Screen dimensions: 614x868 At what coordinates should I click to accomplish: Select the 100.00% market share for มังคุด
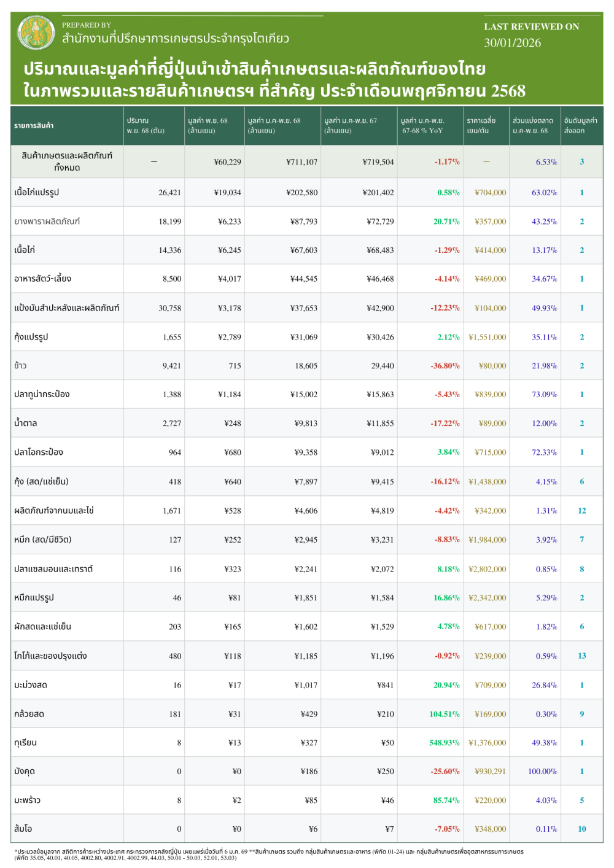(x=542, y=772)
